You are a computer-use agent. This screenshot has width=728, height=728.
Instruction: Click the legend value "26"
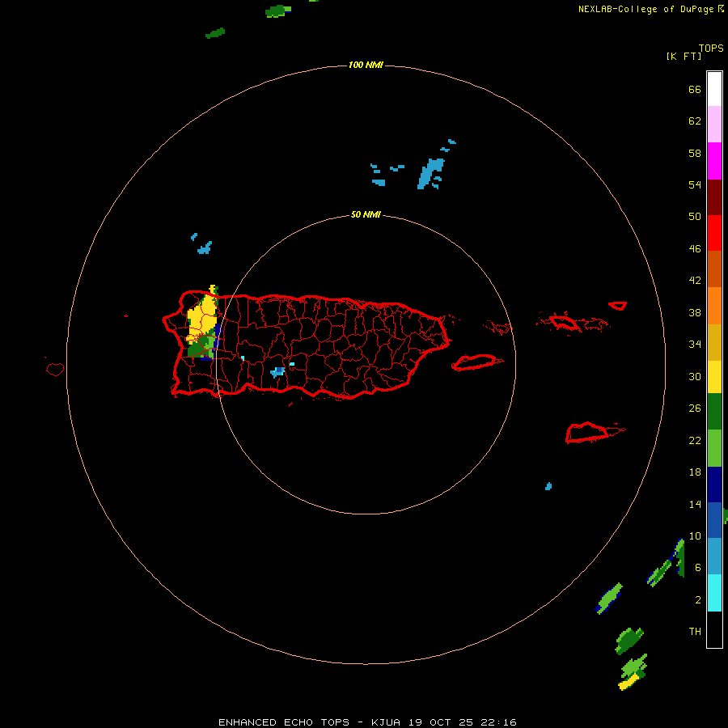click(695, 408)
